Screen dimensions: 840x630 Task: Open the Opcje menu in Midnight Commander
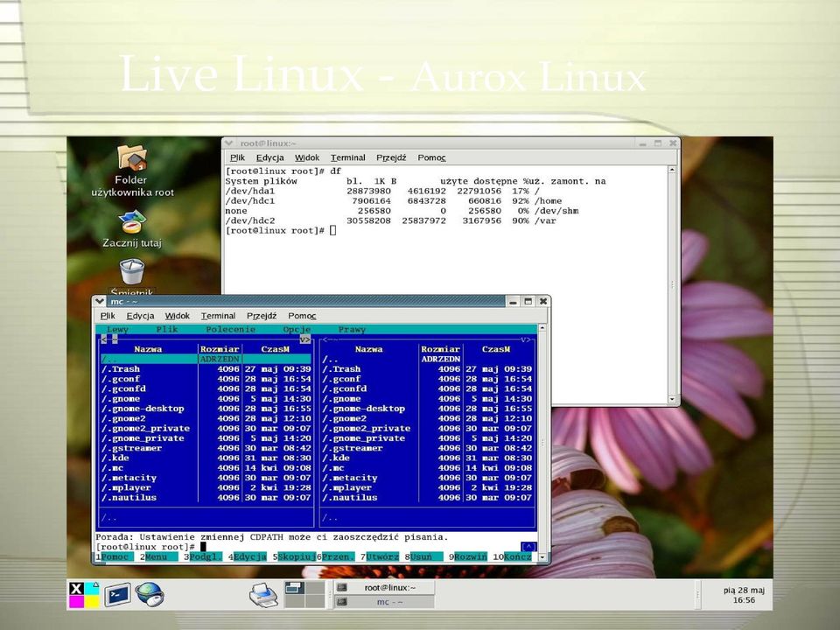tap(297, 330)
